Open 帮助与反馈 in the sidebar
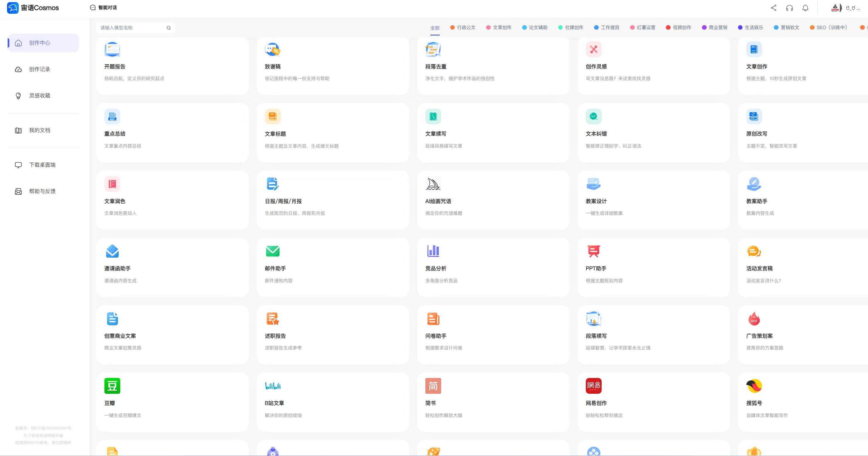The image size is (868, 456). point(43,191)
